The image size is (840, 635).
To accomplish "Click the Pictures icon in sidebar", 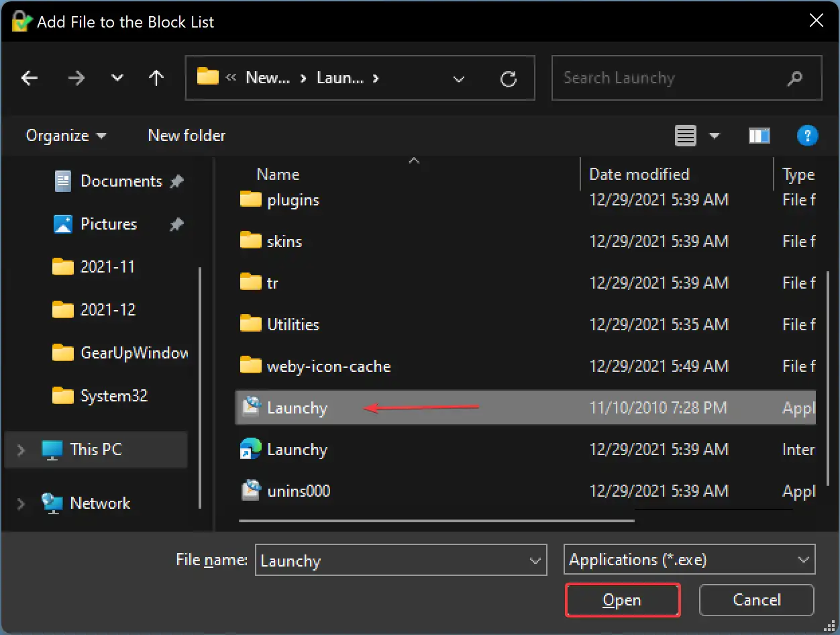I will (x=62, y=224).
